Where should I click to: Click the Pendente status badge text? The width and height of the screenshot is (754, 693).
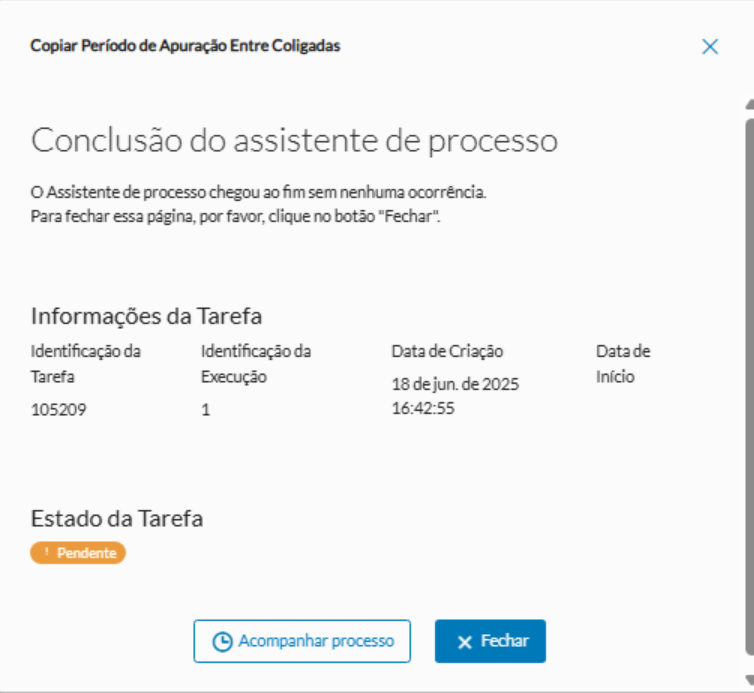(x=86, y=553)
